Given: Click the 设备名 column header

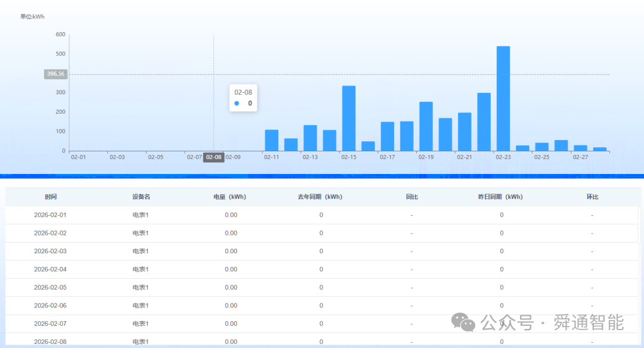Looking at the screenshot, I should (x=141, y=197).
